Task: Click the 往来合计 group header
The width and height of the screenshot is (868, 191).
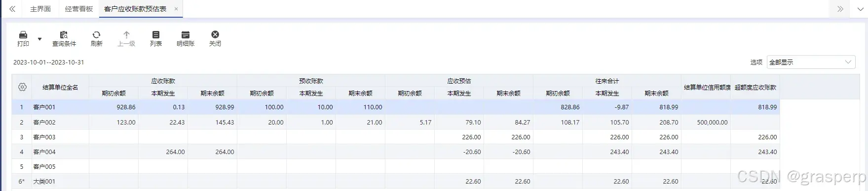Action: click(x=607, y=81)
